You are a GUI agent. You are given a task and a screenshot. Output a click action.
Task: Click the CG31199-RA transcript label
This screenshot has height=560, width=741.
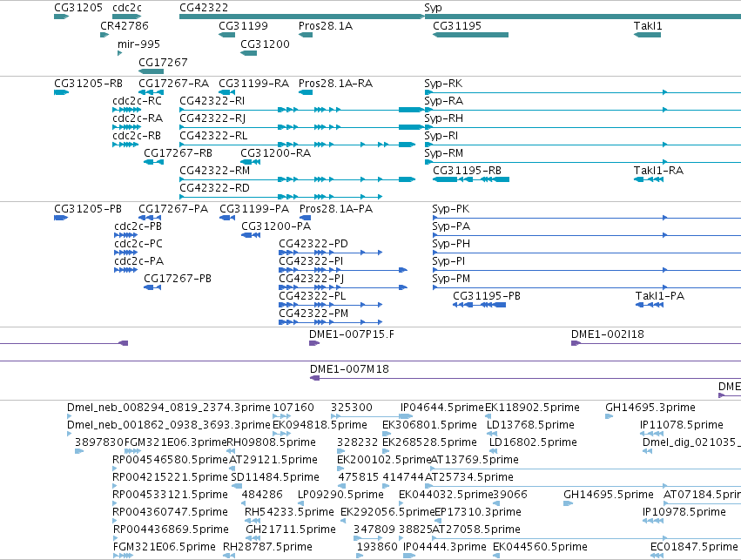253,84
